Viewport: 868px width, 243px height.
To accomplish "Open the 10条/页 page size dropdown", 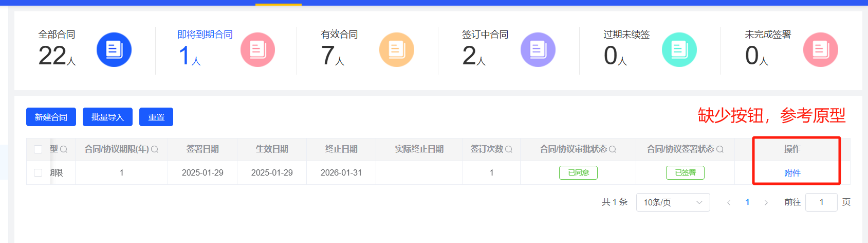I will 673,202.
